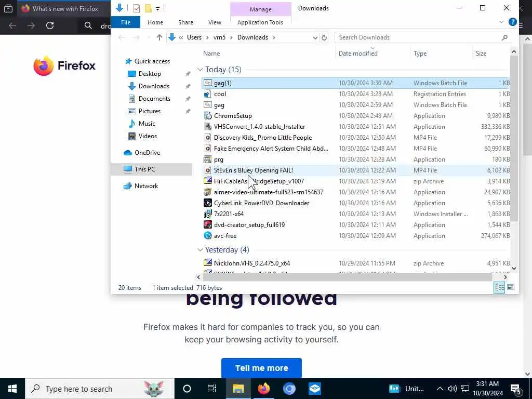Image resolution: width=532 pixels, height=399 pixels.
Task: Select the avc-free application icon
Action: tap(208, 235)
